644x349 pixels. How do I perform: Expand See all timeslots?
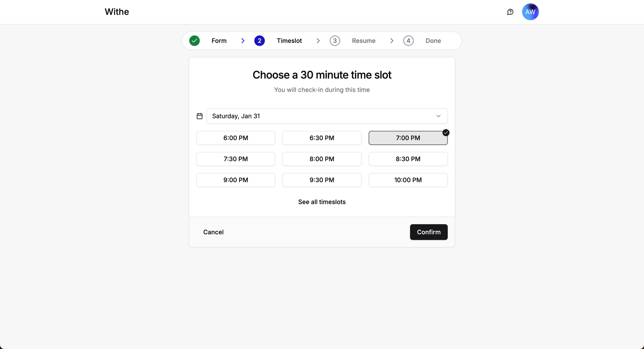coord(322,202)
